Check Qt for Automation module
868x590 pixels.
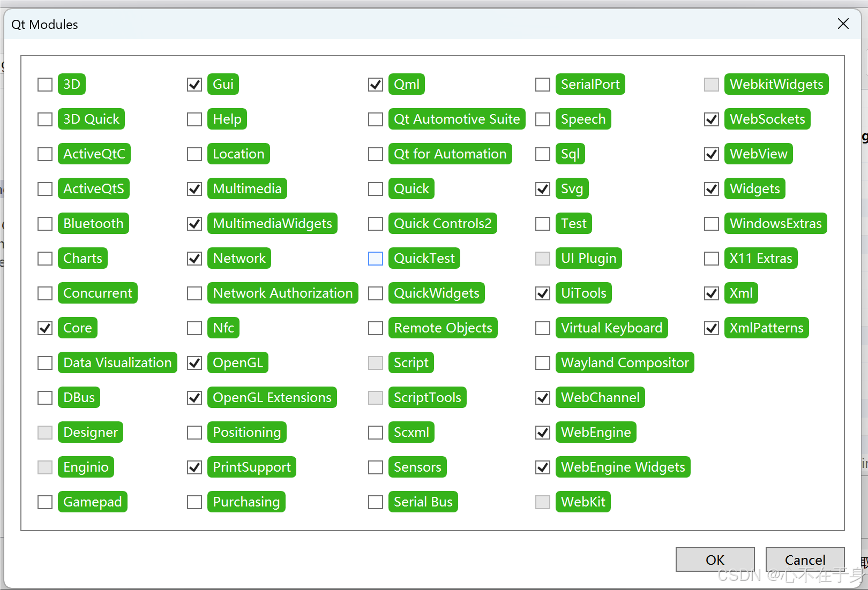[x=376, y=154]
